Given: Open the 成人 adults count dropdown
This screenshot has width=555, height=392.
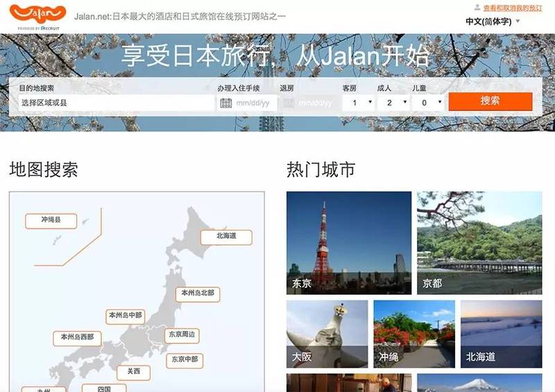Looking at the screenshot, I should 393,103.
